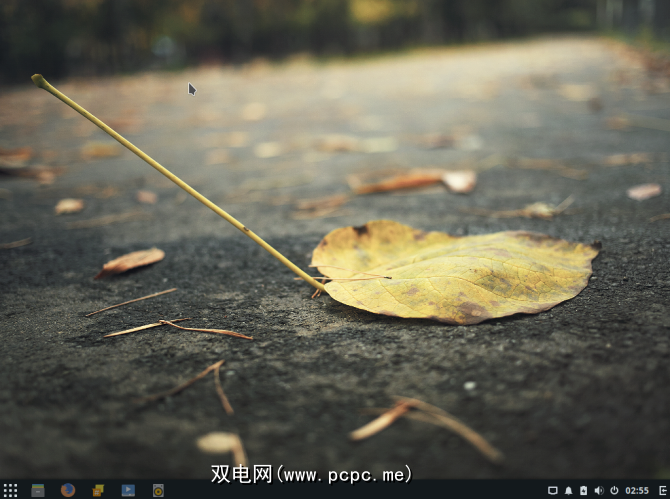Open the notifications bell icon
This screenshot has height=499, width=670.
point(568,490)
